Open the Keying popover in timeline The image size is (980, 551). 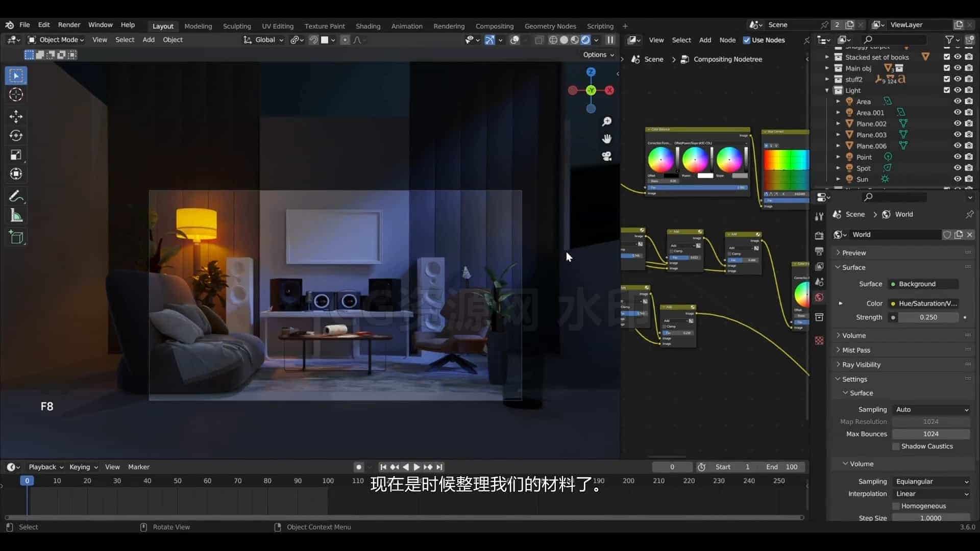(x=83, y=467)
